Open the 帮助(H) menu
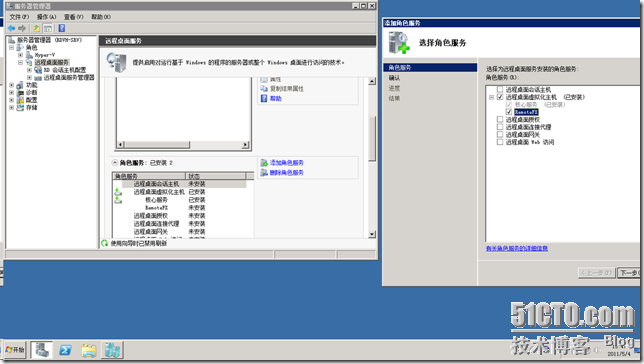 tap(101, 17)
